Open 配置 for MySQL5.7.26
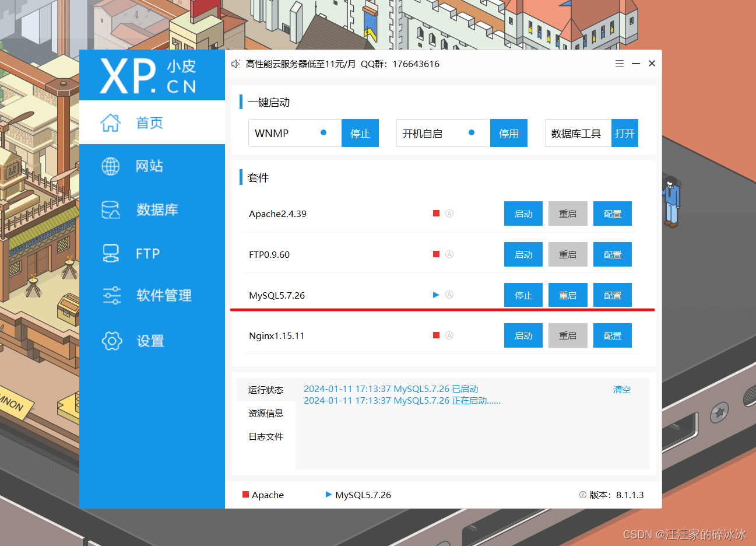Image resolution: width=756 pixels, height=546 pixels. coord(613,295)
